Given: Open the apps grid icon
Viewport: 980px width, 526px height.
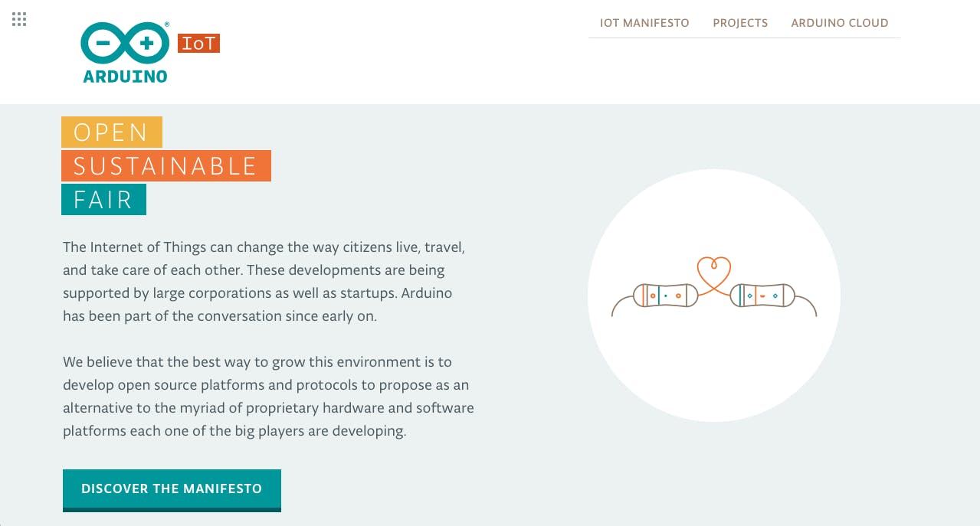Looking at the screenshot, I should point(19,19).
